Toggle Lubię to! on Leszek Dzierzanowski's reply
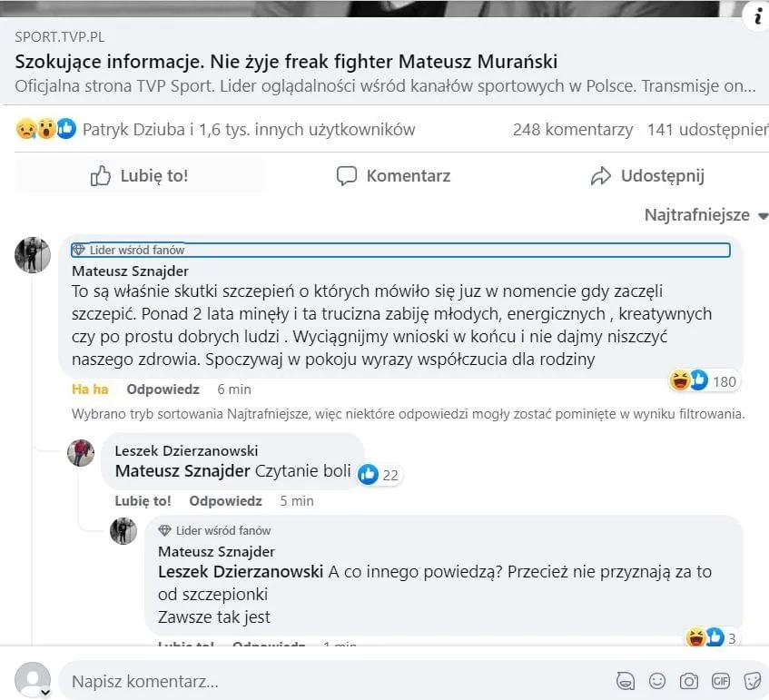The width and height of the screenshot is (769, 700). point(143,500)
